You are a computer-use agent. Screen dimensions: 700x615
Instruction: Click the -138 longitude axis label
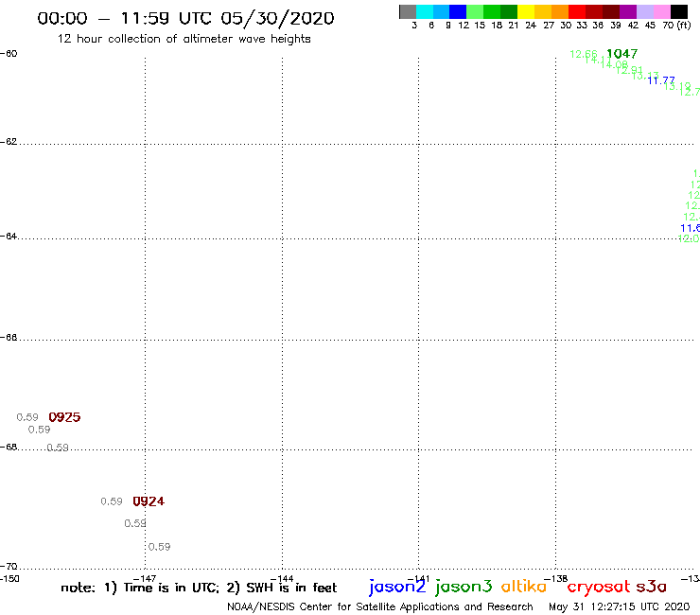click(556, 579)
